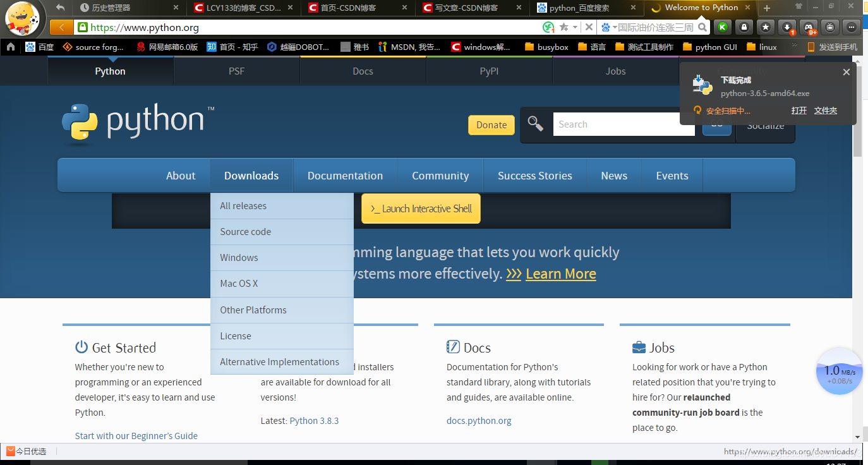868x465 pixels.
Task: Switch to the 历史管理器 tab
Action: click(x=129, y=8)
